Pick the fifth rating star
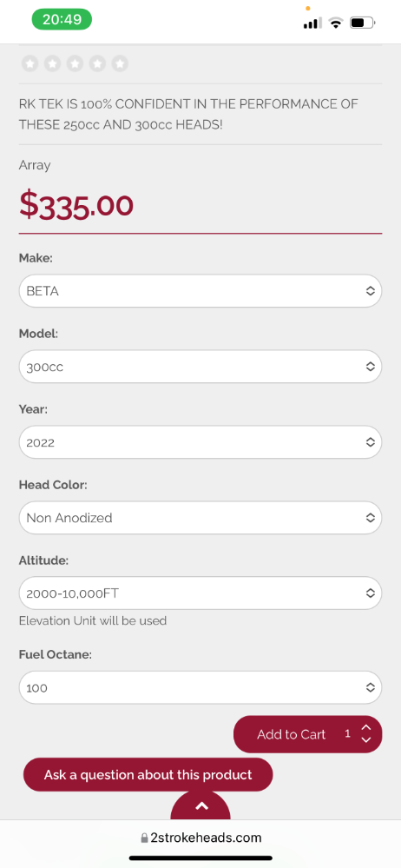Viewport: 401px width, 868px height. click(120, 63)
